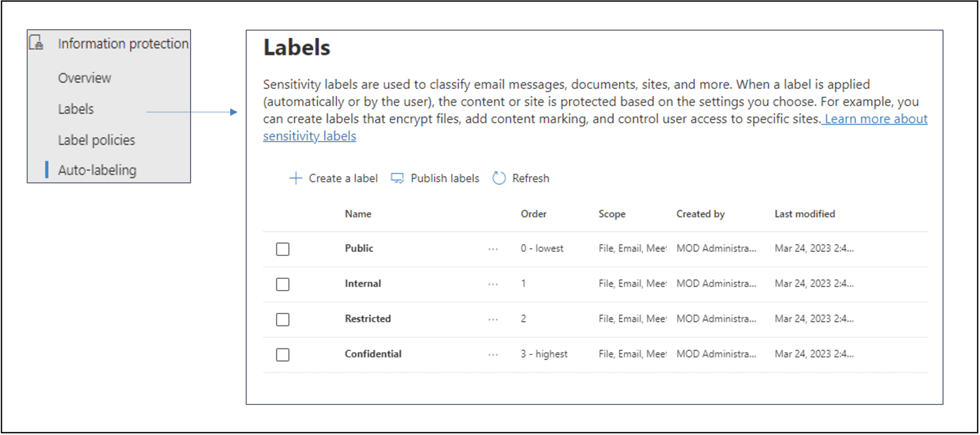Select the Internal label checkbox
The image size is (980, 435).
(x=282, y=284)
